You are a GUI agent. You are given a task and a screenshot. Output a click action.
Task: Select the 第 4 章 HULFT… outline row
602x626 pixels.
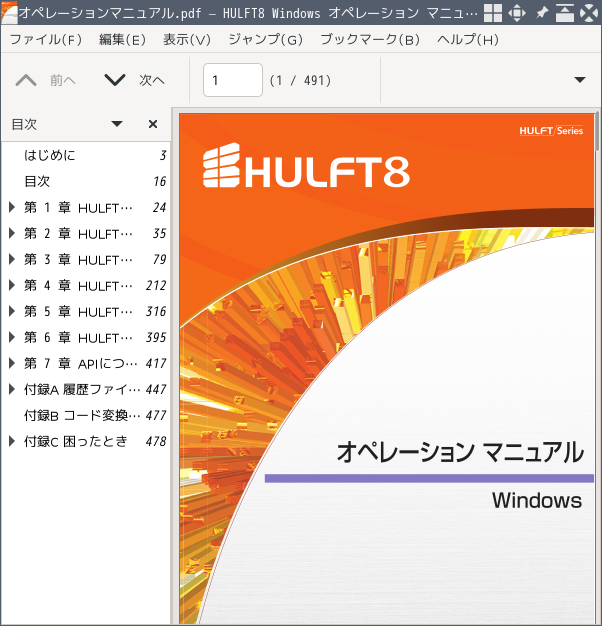[x=86, y=285]
